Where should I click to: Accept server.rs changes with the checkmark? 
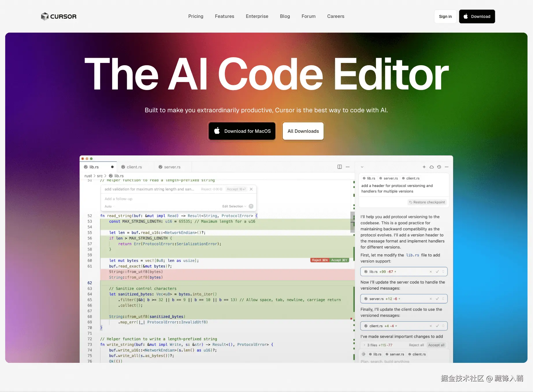tap(437, 299)
